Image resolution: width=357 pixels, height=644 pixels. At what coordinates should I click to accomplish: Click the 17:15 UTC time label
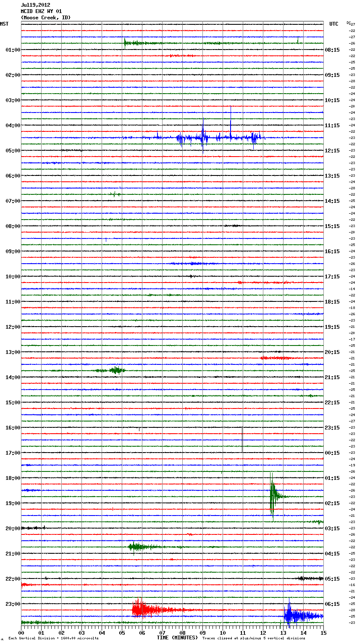pos(332,277)
